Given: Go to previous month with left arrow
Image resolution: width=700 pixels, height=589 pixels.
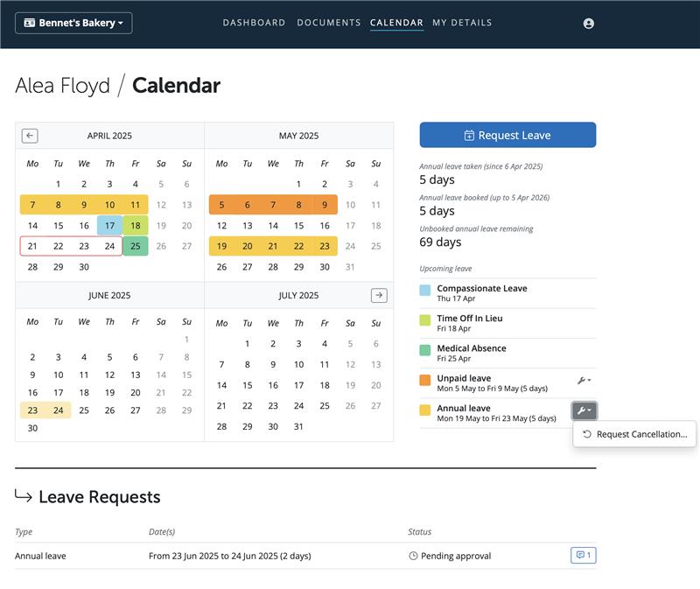Looking at the screenshot, I should tap(30, 136).
